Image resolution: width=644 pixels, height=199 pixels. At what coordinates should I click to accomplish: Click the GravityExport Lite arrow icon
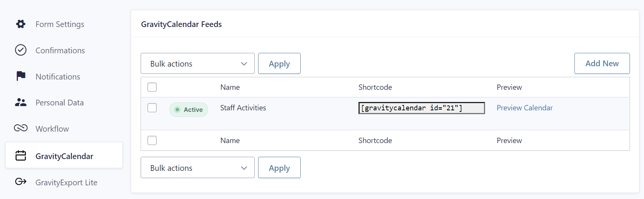(21, 181)
